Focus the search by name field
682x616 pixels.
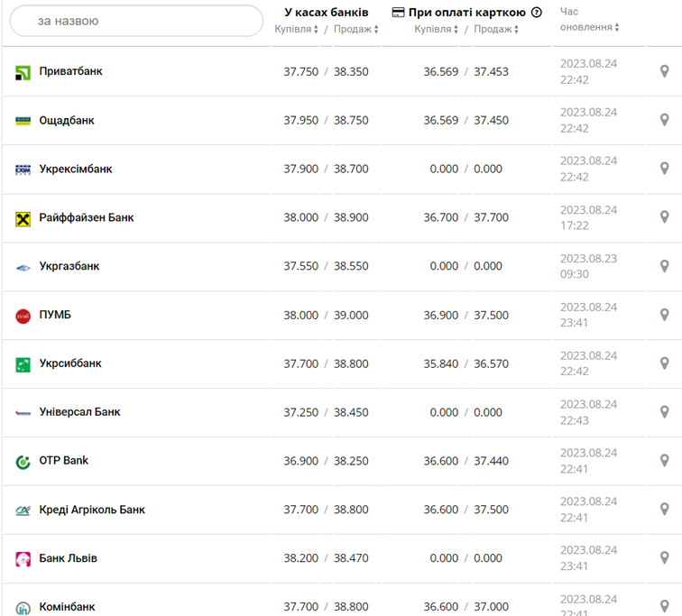135,21
